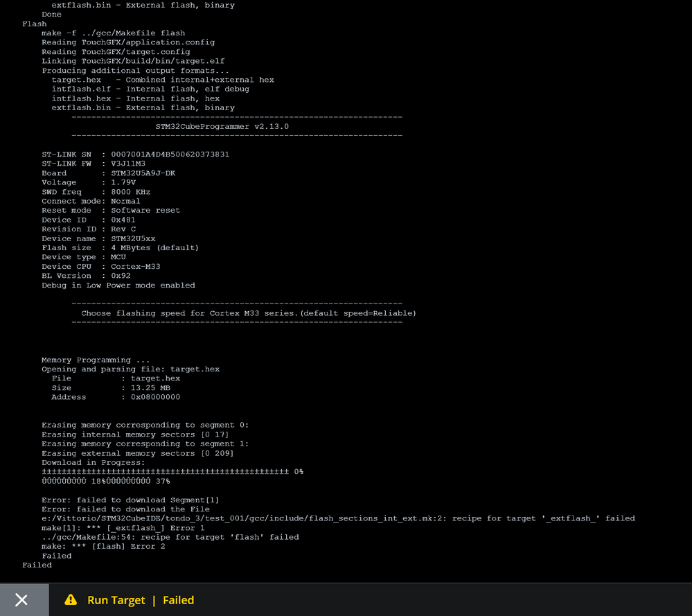This screenshot has width=692, height=616.
Task: Click the 'Connect mode: Normal' line
Action: (91, 202)
